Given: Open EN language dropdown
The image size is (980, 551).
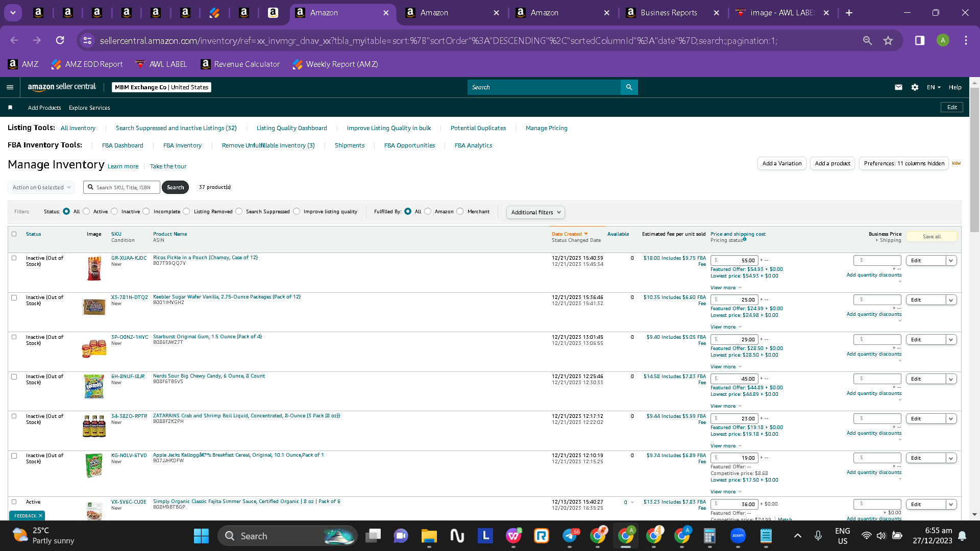Looking at the screenshot, I should click(934, 87).
